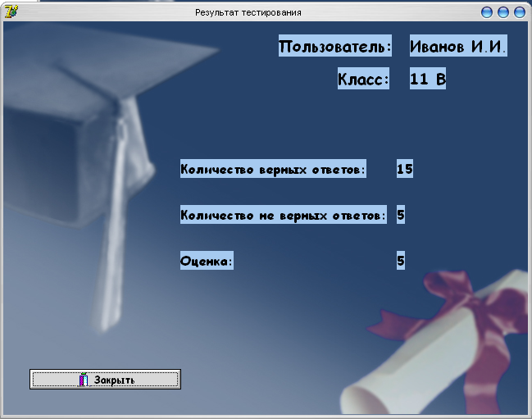Click the window title 'Результат тестирования'
The width and height of the screenshot is (532, 419).
248,12
